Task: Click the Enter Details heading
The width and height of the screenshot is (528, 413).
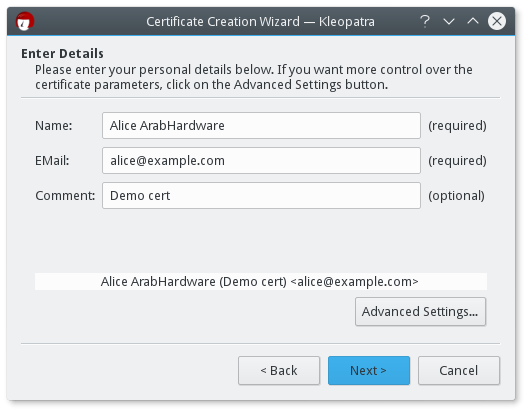Action: 62,54
